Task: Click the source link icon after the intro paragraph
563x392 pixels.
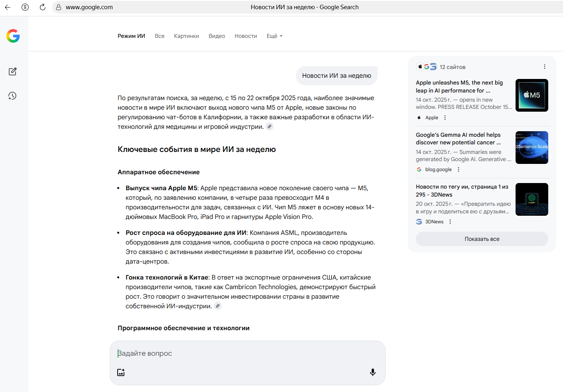Action: (x=270, y=127)
